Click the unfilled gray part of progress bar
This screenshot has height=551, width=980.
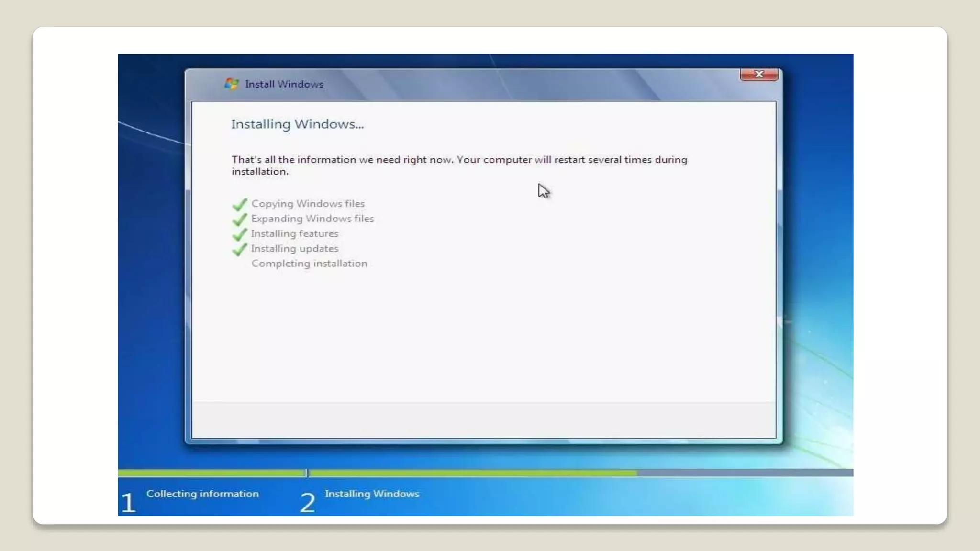tap(745, 473)
